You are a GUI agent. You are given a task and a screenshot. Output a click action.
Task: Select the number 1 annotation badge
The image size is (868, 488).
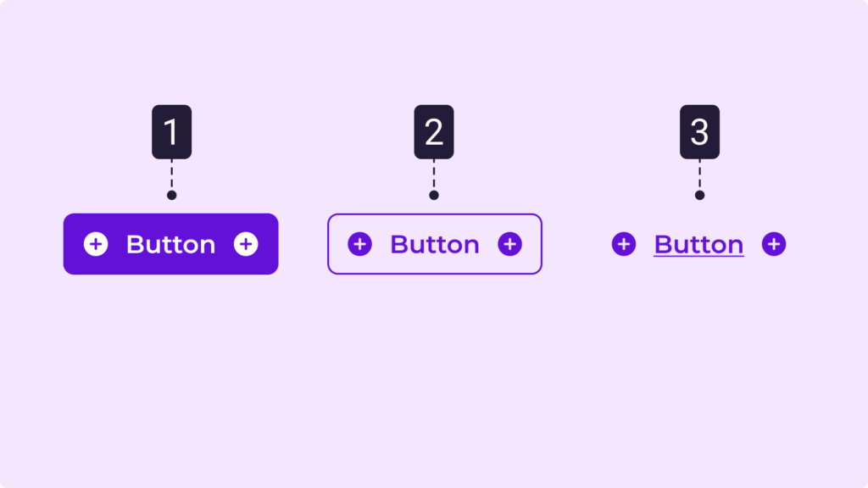171,132
